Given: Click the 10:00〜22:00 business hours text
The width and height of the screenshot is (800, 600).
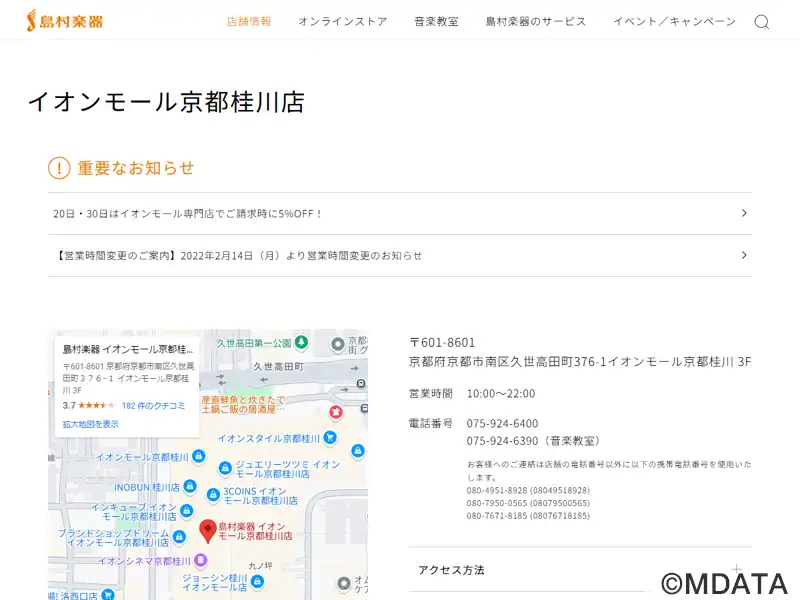Looking at the screenshot, I should coord(501,393).
